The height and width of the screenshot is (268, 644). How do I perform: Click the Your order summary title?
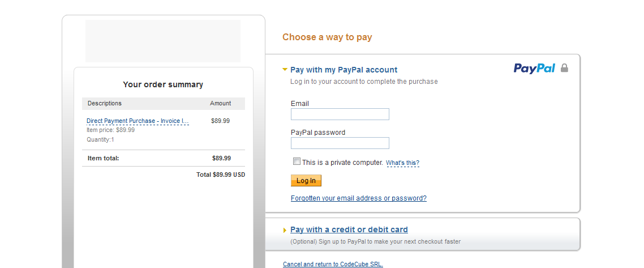coord(163,84)
